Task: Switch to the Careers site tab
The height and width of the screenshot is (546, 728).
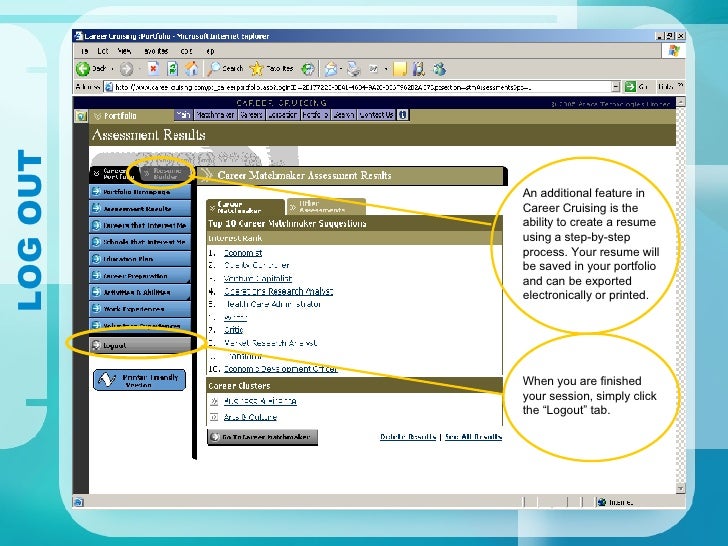Action: coord(251,115)
